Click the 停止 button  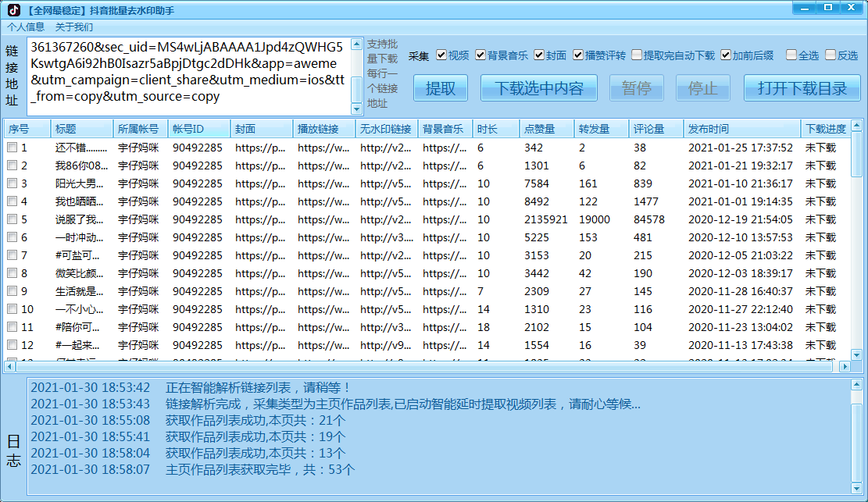click(703, 88)
